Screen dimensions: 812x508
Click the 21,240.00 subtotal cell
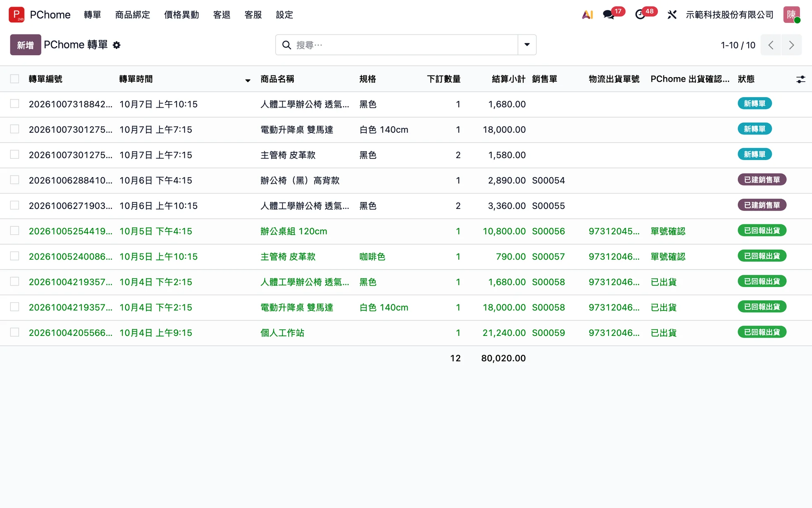point(504,333)
